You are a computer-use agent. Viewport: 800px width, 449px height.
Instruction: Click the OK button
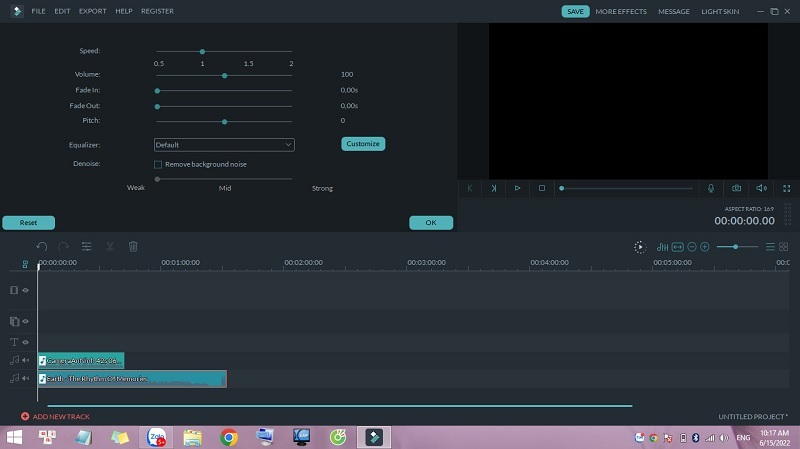coord(431,222)
